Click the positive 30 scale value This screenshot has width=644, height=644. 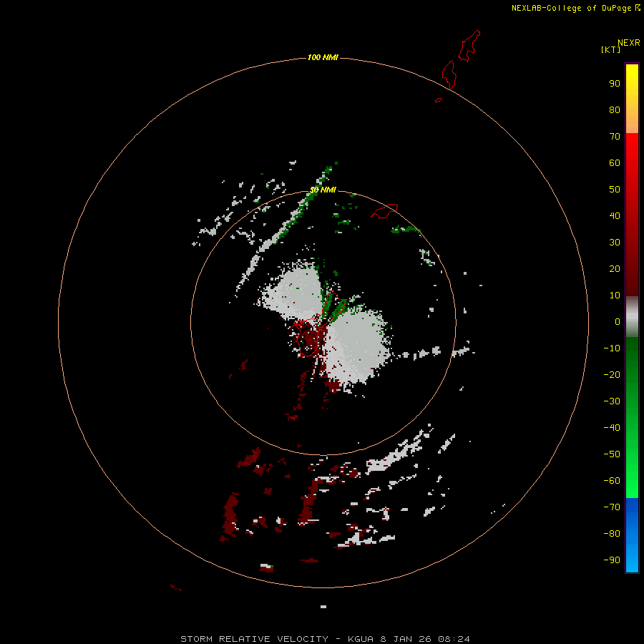pos(615,243)
